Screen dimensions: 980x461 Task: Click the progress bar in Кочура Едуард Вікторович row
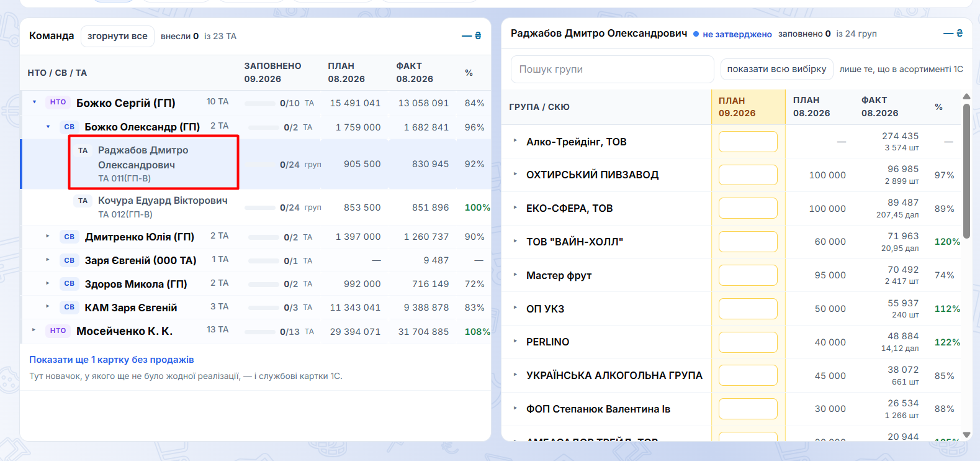pyautogui.click(x=259, y=208)
